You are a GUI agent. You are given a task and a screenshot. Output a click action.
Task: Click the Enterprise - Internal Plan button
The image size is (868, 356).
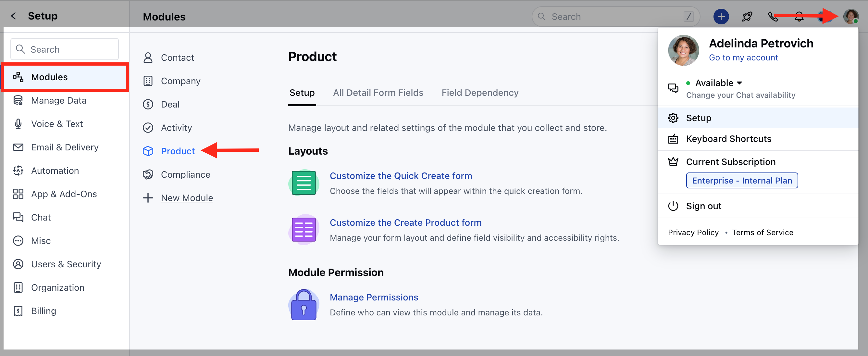pyautogui.click(x=742, y=180)
